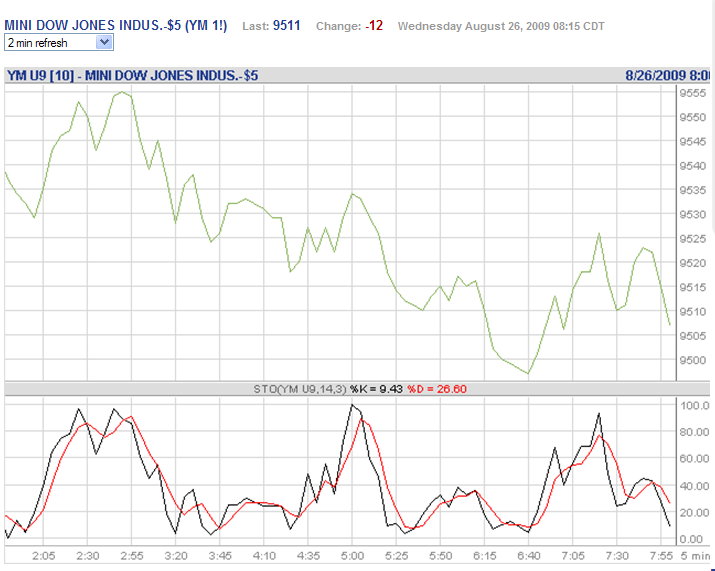715x571 pixels.
Task: Click the MINI DOW JONES INDUS.-$5 (YM 1!) title
Action: (115, 26)
